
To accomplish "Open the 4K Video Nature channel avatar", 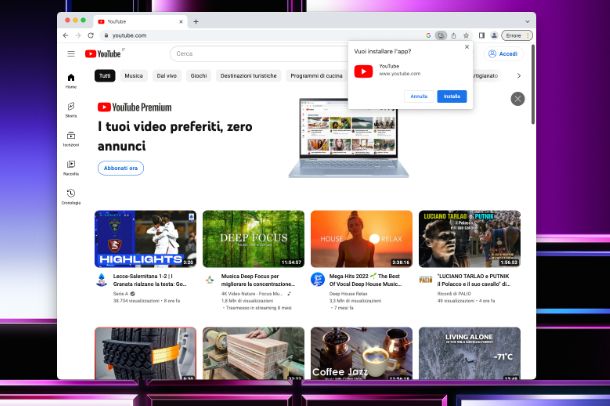I will [x=210, y=279].
